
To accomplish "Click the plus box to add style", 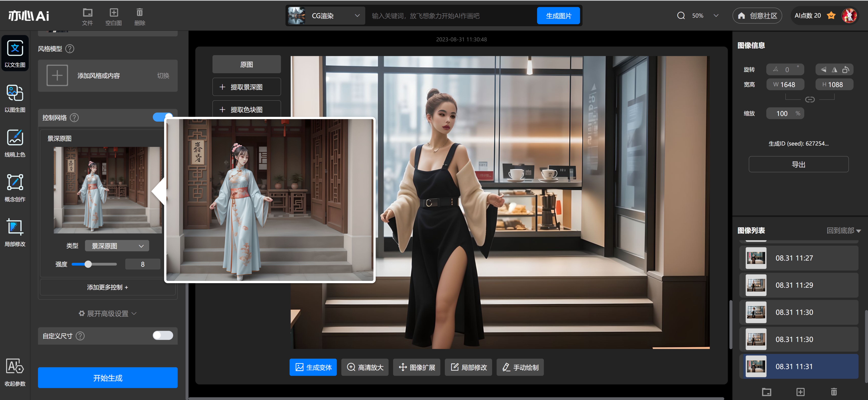I will tap(57, 75).
